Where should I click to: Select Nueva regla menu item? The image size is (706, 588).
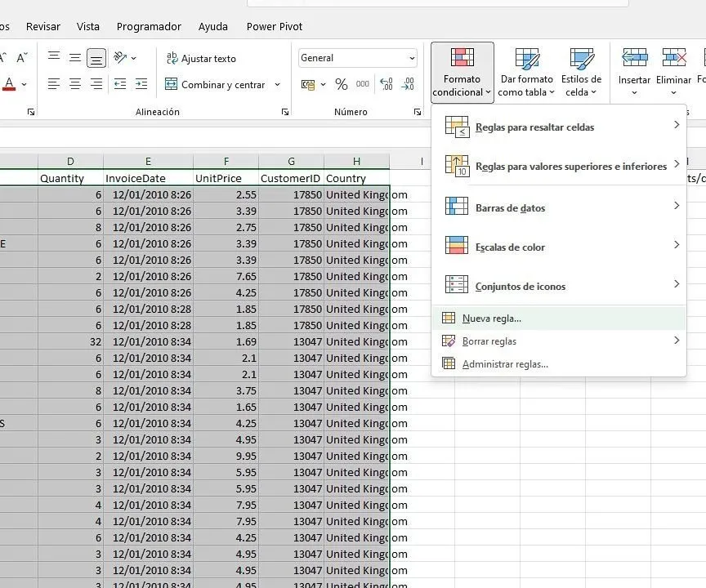tap(559, 318)
